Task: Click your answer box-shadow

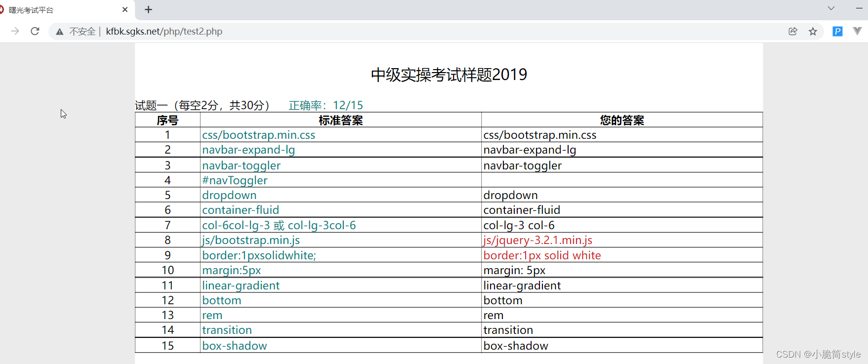Action: [515, 346]
